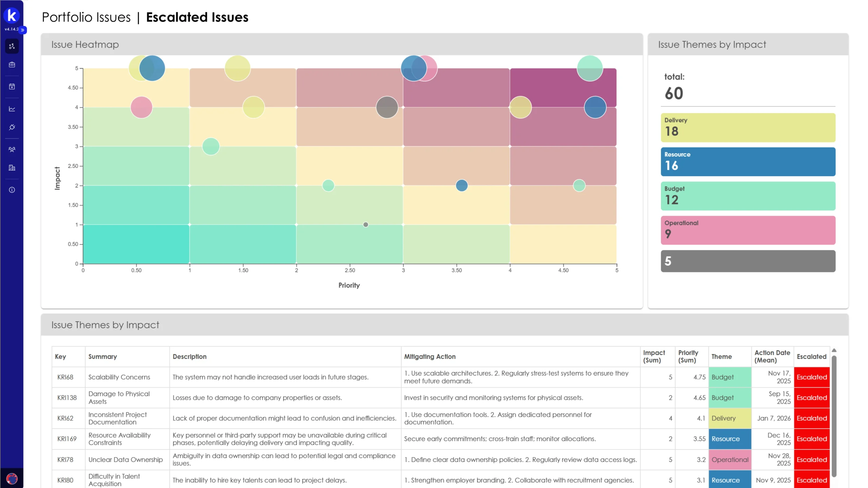Open the info circle icon
This screenshot has height=488, width=868.
pyautogui.click(x=12, y=190)
